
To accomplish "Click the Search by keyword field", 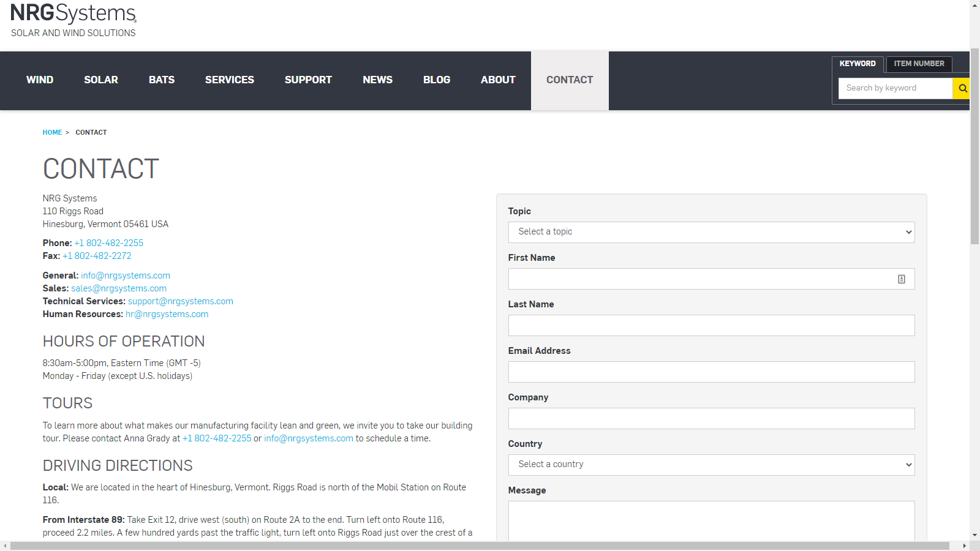I will (x=895, y=88).
